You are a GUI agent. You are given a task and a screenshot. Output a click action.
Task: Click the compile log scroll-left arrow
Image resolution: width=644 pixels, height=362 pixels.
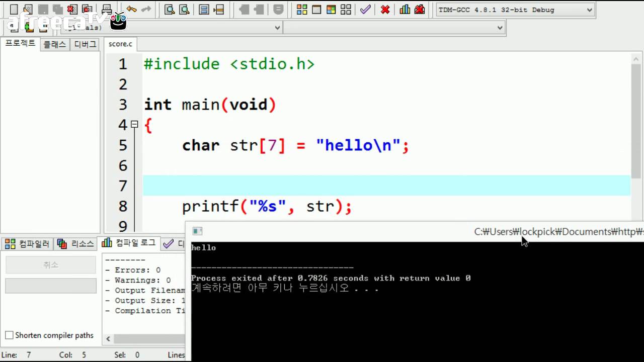[x=108, y=339]
